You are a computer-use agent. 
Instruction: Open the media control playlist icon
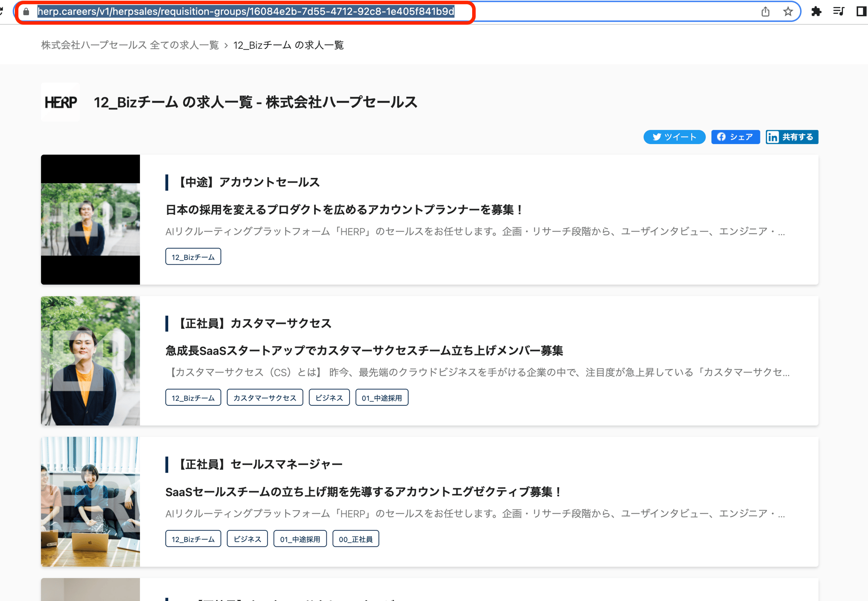(x=838, y=11)
